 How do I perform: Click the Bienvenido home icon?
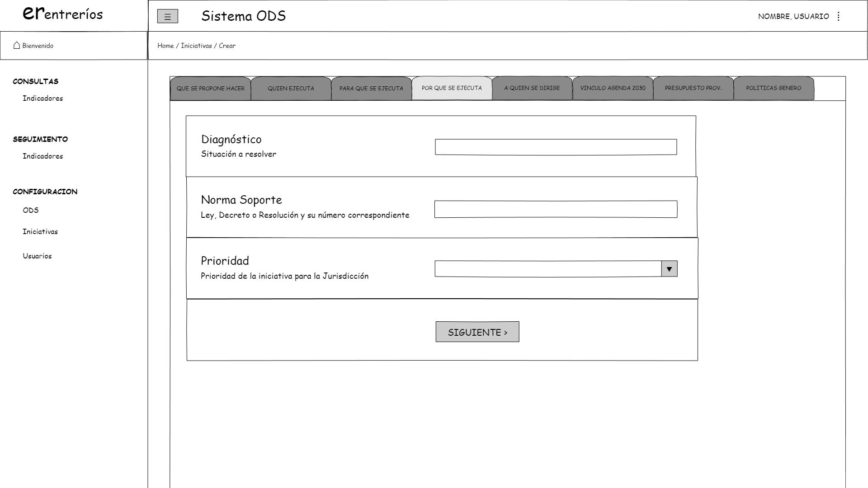click(17, 45)
